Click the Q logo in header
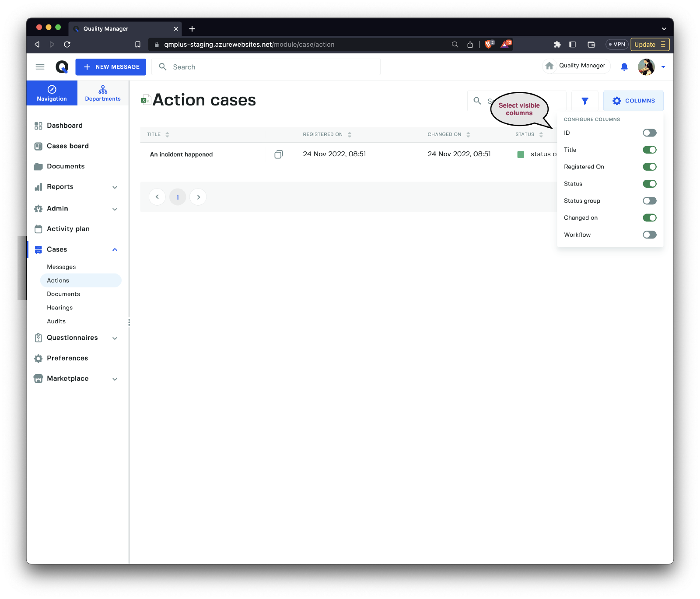 coord(62,67)
